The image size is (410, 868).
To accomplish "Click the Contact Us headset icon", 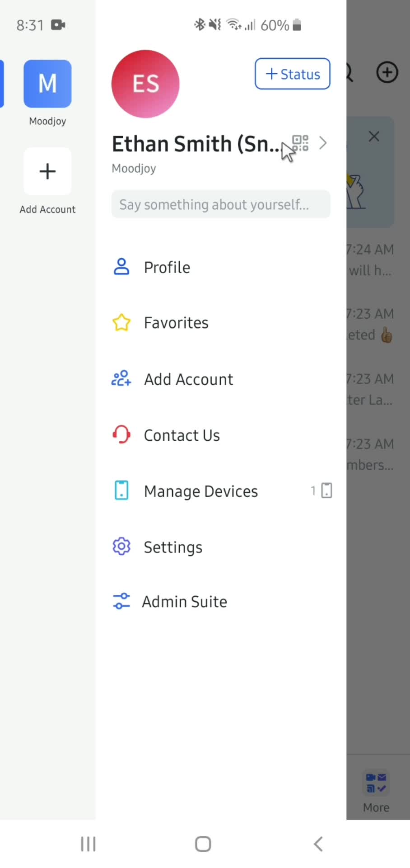I will tap(121, 434).
